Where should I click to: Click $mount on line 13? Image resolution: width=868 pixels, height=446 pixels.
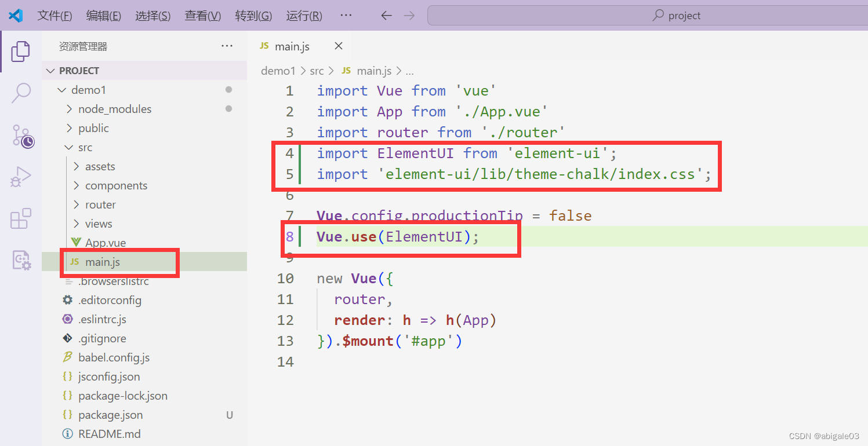coord(368,341)
